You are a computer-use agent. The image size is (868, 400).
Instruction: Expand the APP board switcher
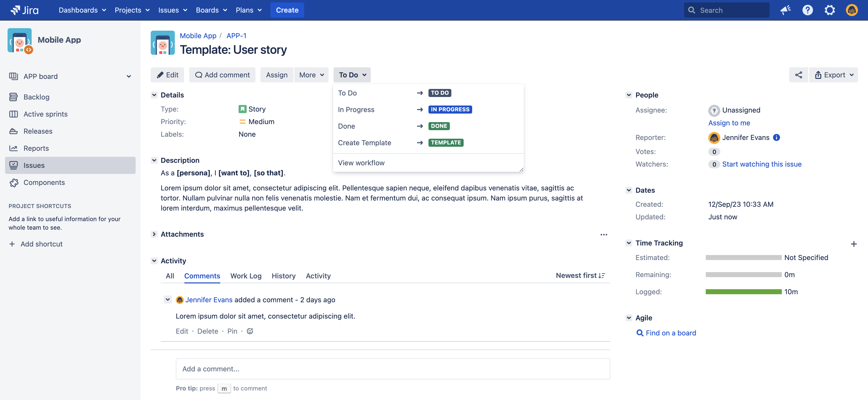coord(128,76)
